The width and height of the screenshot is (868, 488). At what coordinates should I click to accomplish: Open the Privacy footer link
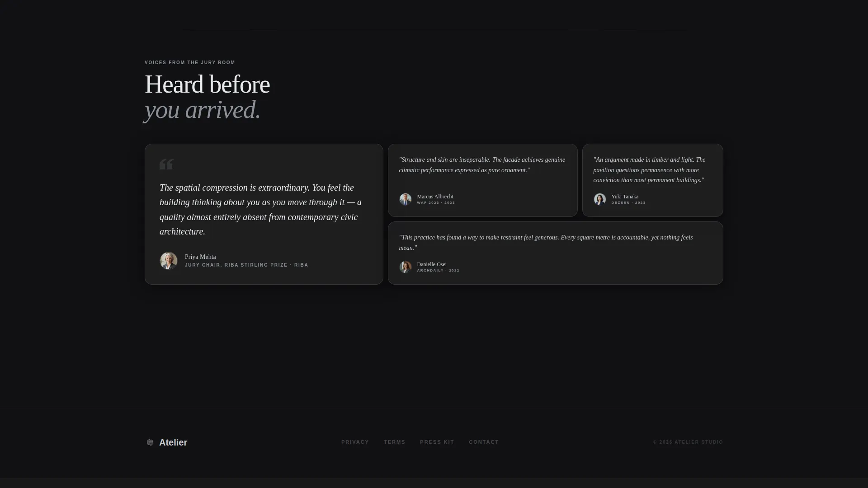tap(355, 442)
